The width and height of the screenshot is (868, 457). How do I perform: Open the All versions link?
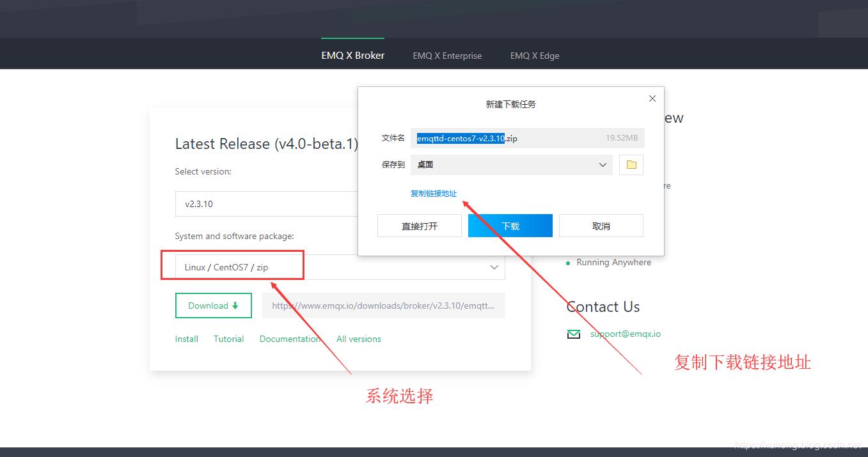point(359,339)
